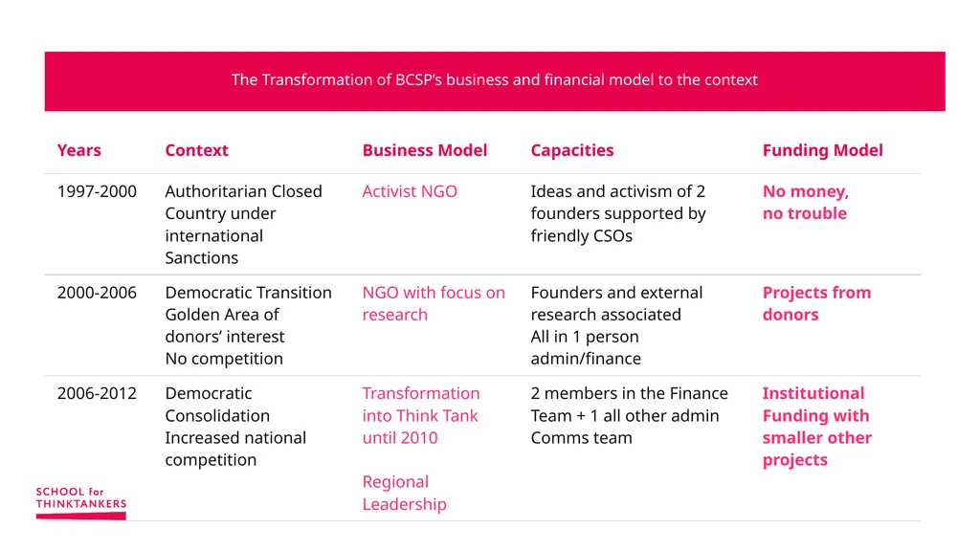Image resolution: width=980 pixels, height=550 pixels.
Task: Click the "2 members in the Finance Team" cell
Action: tap(630, 415)
